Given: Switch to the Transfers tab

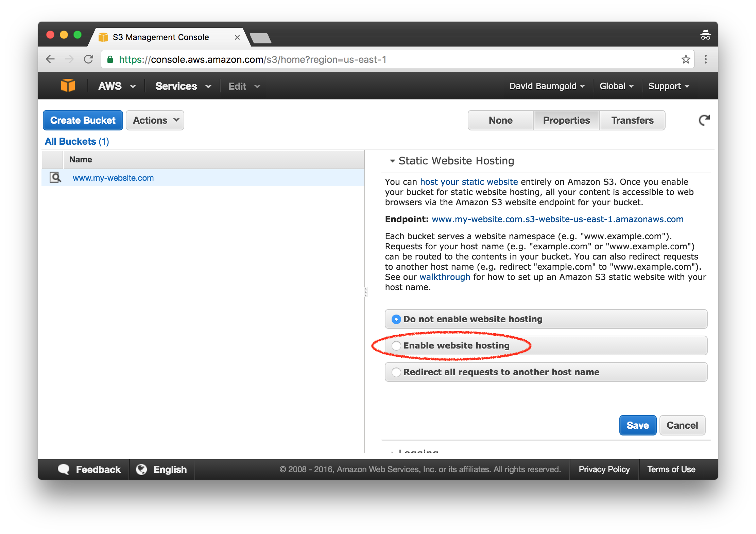Looking at the screenshot, I should tap(632, 120).
